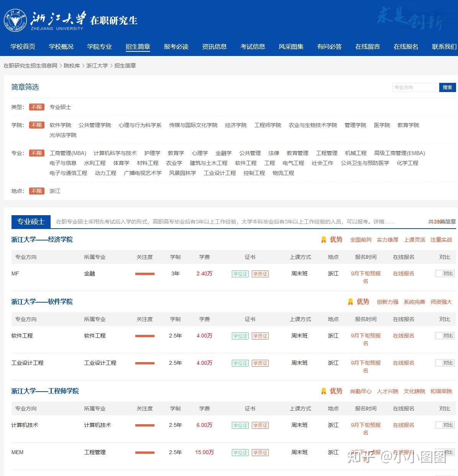Click the 学历证 badge in the 工业设计工程 row
The image size is (458, 476).
coord(260,363)
